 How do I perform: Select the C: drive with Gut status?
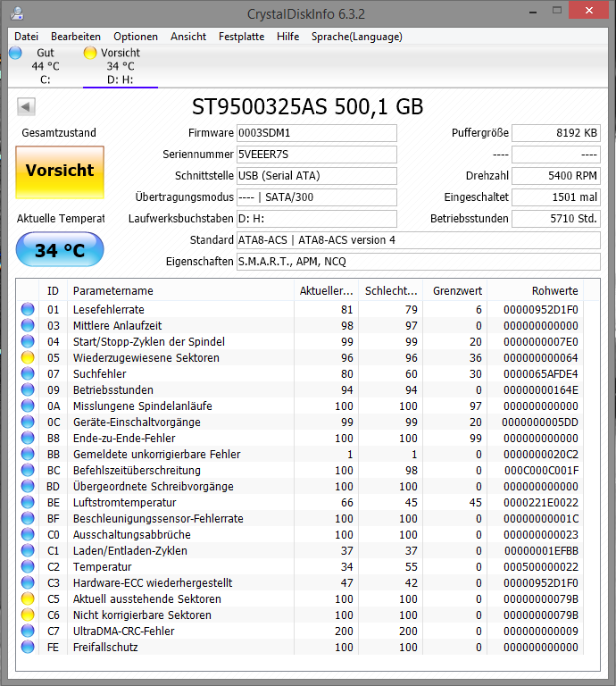coord(45,66)
